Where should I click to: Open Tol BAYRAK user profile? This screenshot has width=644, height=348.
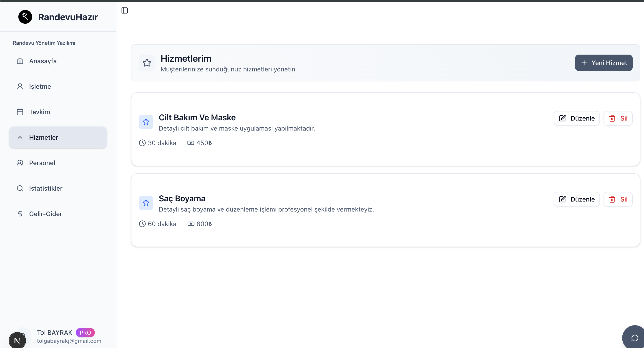pyautogui.click(x=55, y=333)
